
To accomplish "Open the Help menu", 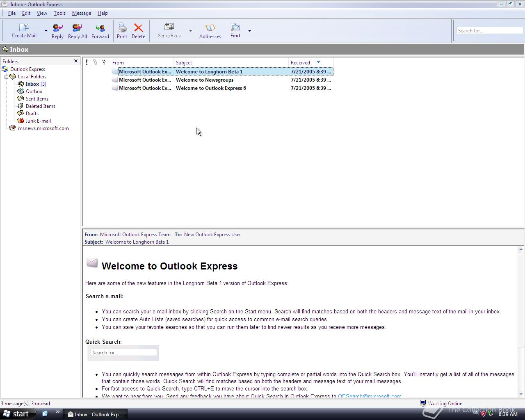I will [103, 13].
